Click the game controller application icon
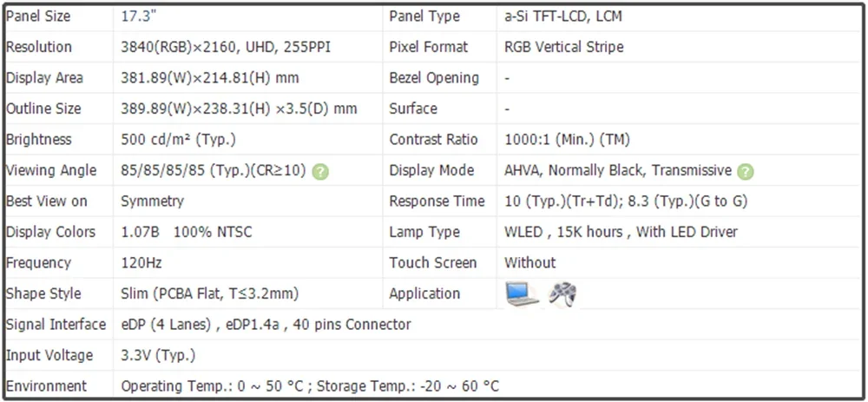Image resolution: width=868 pixels, height=402 pixels. [x=563, y=293]
